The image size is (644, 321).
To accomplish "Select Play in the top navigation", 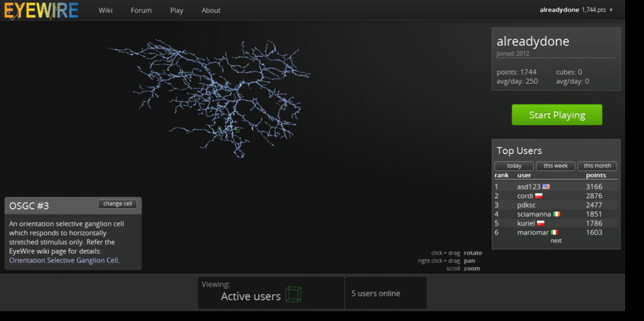I will click(x=177, y=11).
